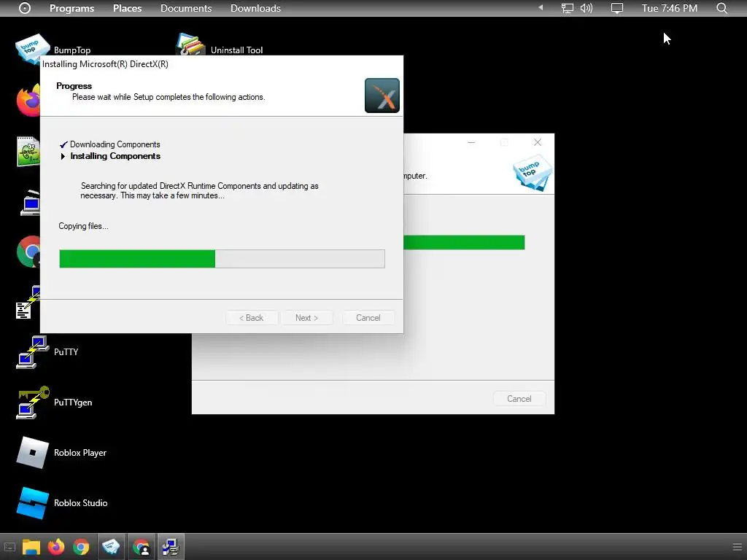Switch to BumpTop installer taskbar item
747x560 pixels.
click(111, 547)
